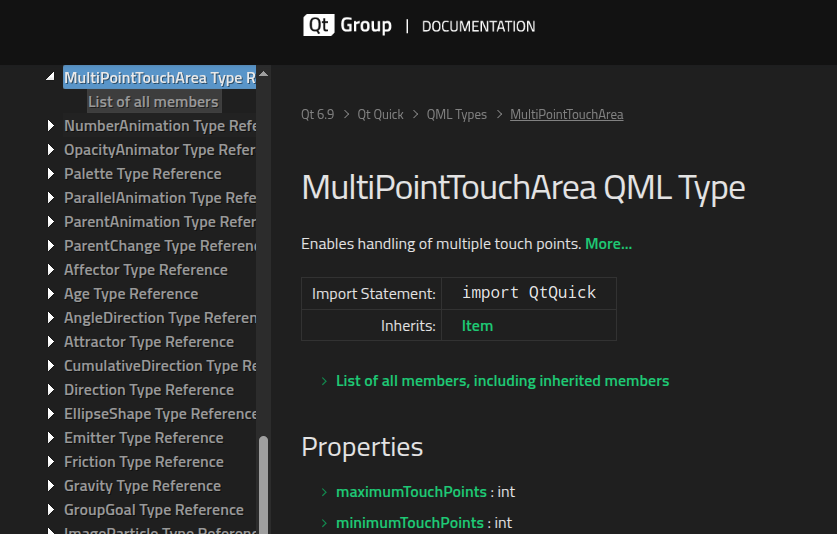Expand EllipseShape Type Reference node
Screen dimensions: 837x534
(x=51, y=414)
